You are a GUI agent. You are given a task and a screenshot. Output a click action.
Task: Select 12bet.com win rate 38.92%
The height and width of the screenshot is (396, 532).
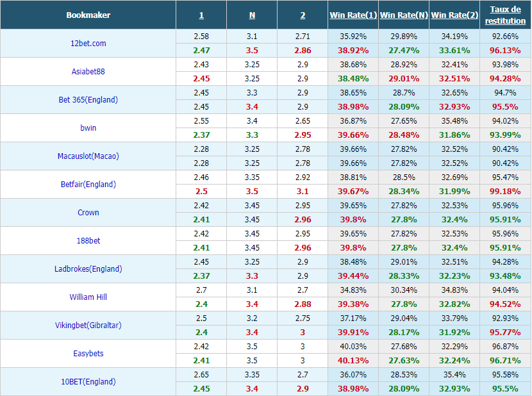click(x=353, y=51)
